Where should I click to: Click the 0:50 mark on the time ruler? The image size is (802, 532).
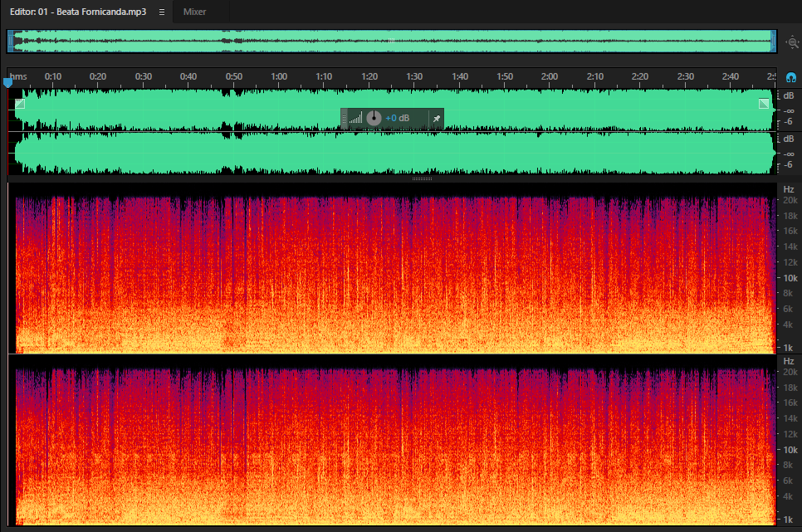[x=234, y=76]
